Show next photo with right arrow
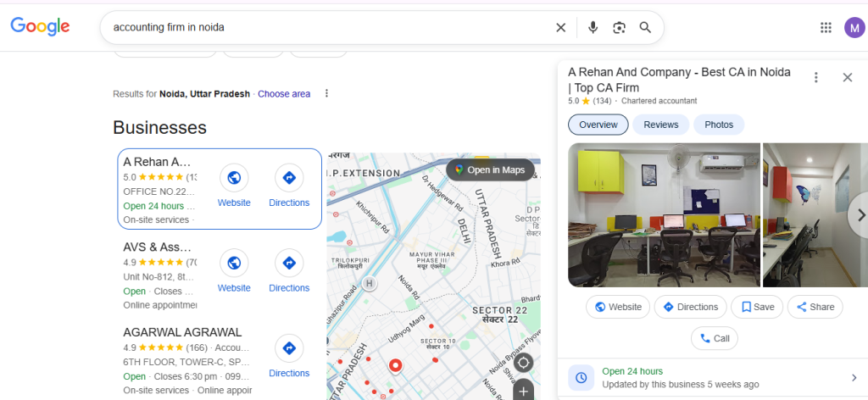Viewport: 868px width, 400px height. (860, 214)
